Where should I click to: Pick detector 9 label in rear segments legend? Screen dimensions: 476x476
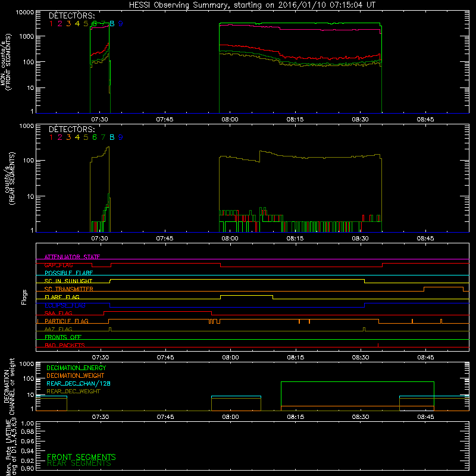121,137
